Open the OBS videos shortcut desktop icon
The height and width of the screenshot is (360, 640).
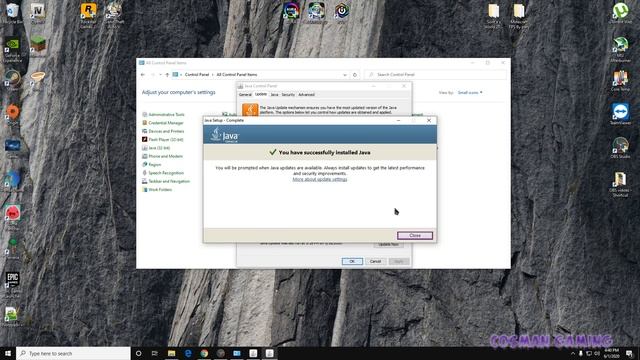click(x=620, y=184)
